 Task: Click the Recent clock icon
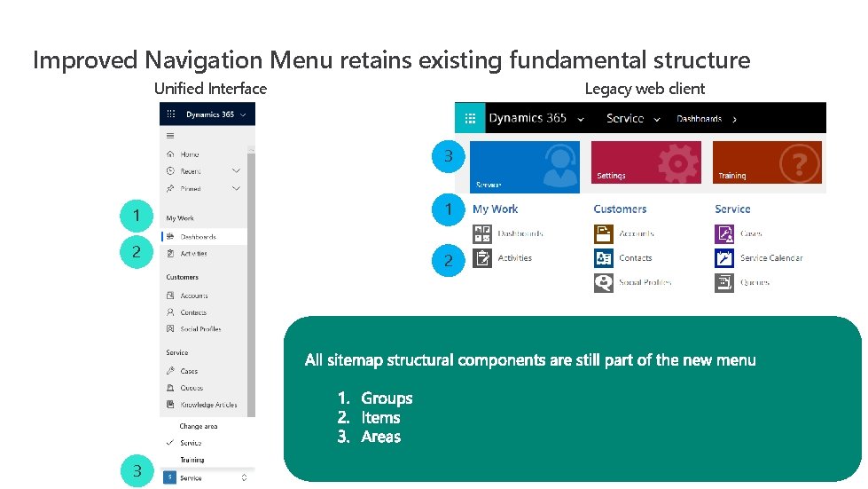pos(170,171)
